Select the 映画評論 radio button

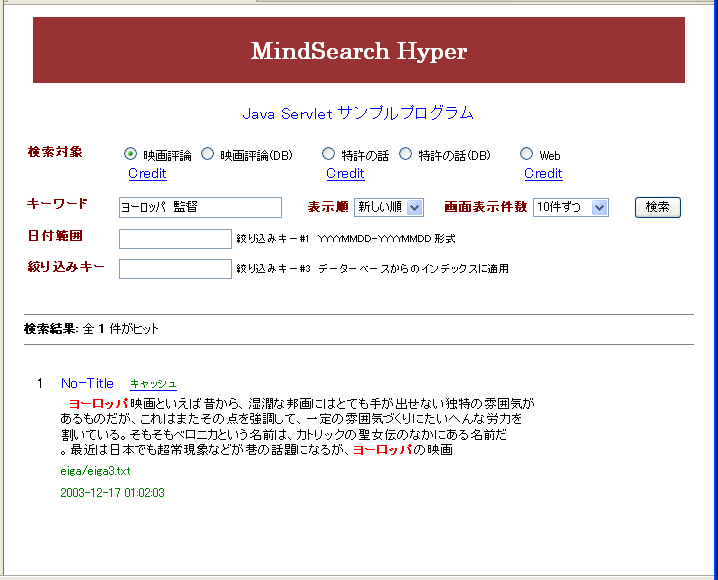(131, 154)
